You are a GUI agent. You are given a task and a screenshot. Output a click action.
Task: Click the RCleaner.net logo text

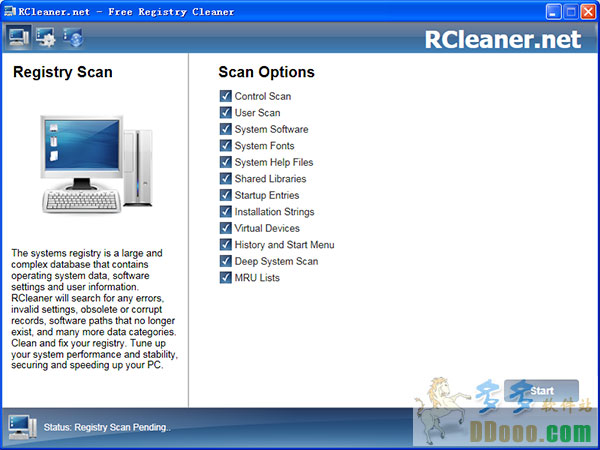click(503, 39)
